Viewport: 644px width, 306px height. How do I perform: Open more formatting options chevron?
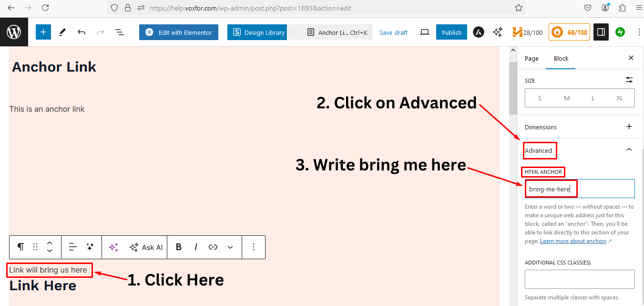(230, 247)
